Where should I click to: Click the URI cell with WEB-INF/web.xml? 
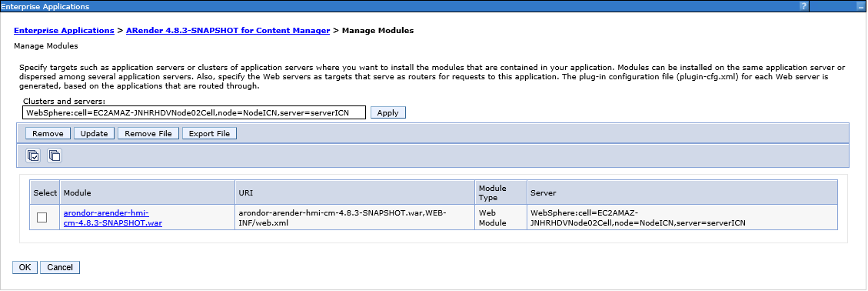point(355,218)
